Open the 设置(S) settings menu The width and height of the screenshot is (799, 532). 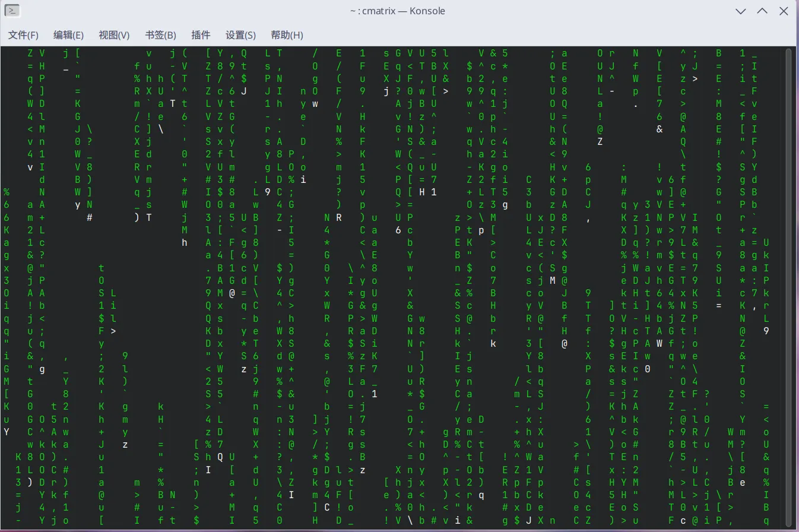pos(240,35)
